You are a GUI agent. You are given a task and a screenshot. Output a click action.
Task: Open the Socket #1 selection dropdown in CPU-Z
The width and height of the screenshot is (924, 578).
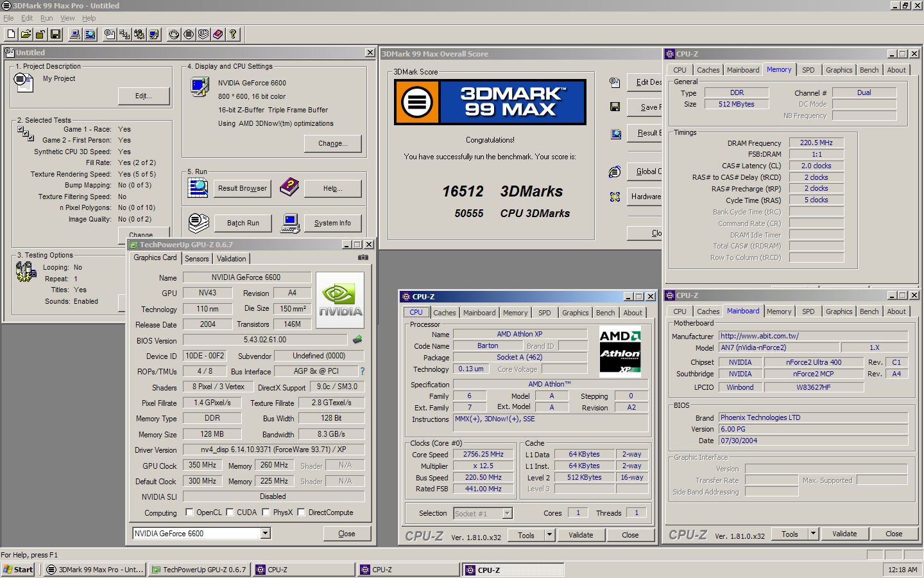tap(508, 513)
